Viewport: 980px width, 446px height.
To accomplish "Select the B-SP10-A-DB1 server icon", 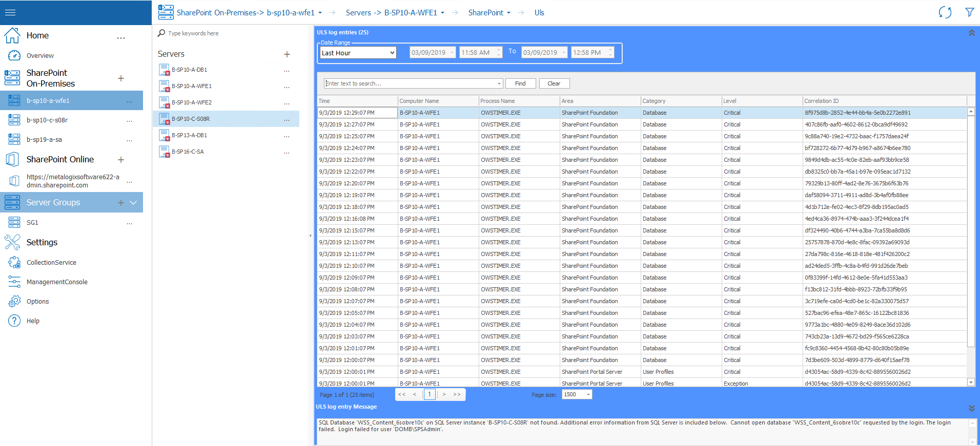I will coord(164,70).
